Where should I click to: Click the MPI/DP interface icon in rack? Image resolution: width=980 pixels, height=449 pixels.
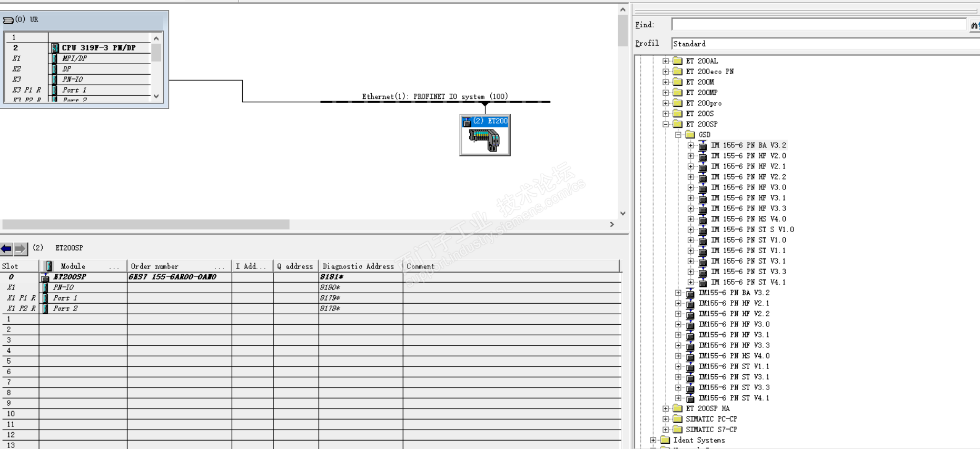[x=55, y=58]
